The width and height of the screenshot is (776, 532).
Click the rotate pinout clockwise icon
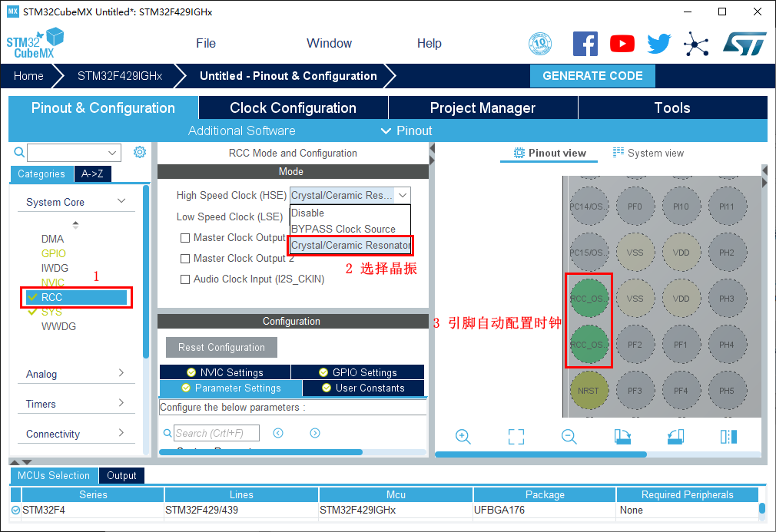click(622, 437)
